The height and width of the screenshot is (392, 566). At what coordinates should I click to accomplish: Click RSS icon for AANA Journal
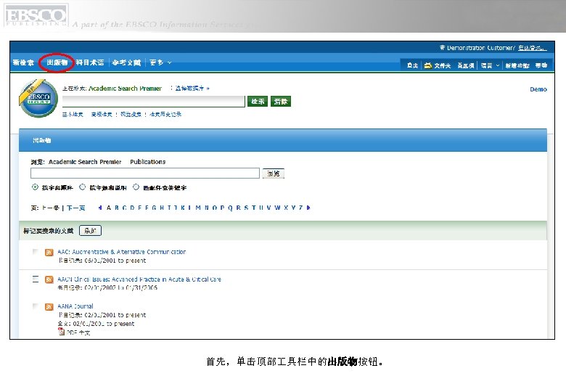click(x=49, y=307)
